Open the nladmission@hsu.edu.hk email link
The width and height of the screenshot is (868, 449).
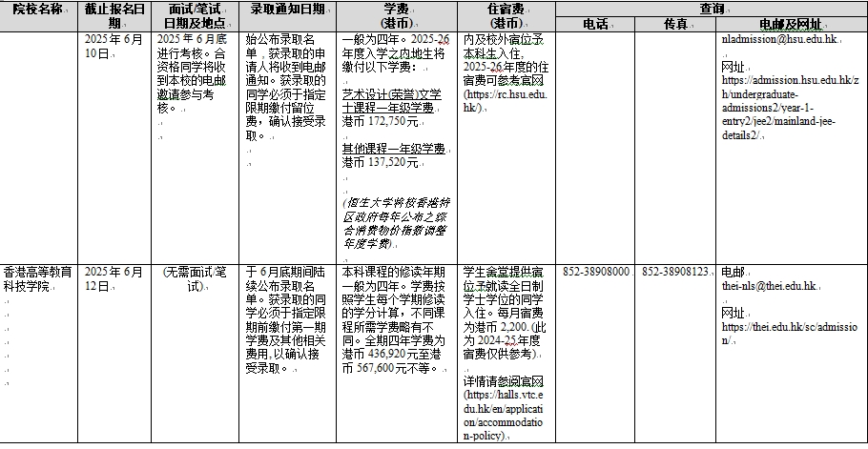click(x=780, y=40)
